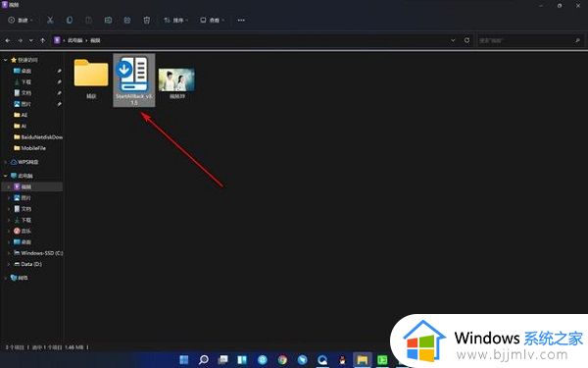588x368 pixels.
Task: Expand the Windows-SSD (C:) drive node
Action: [x=9, y=253]
